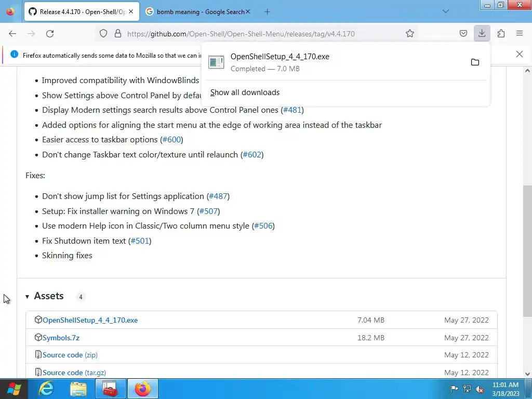Open issue #501 link

tap(140, 241)
